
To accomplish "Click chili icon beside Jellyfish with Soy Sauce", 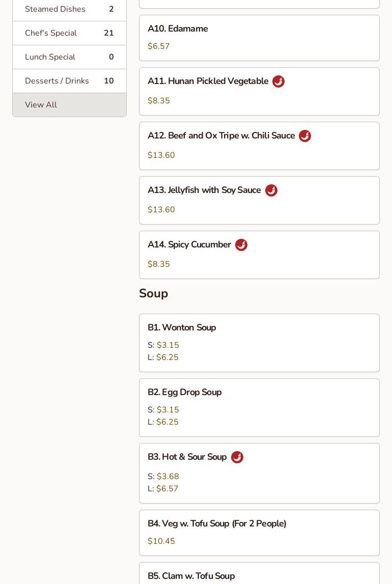I will coord(271,190).
